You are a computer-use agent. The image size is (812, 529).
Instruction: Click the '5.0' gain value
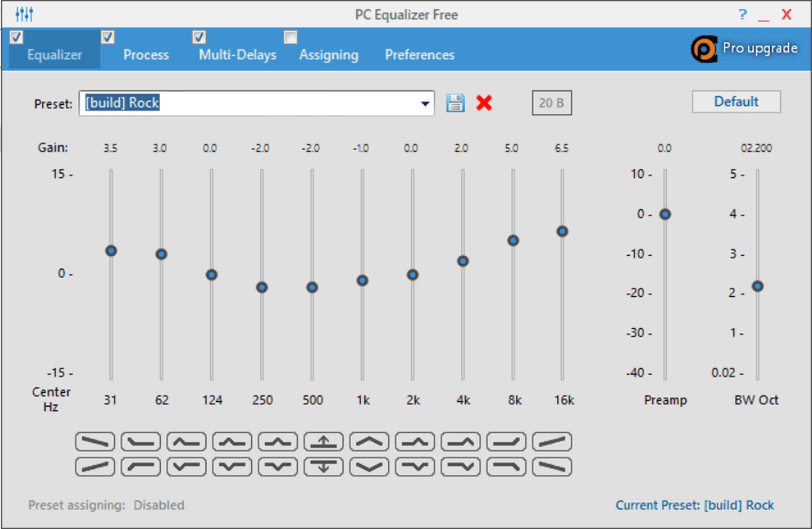pos(511,148)
